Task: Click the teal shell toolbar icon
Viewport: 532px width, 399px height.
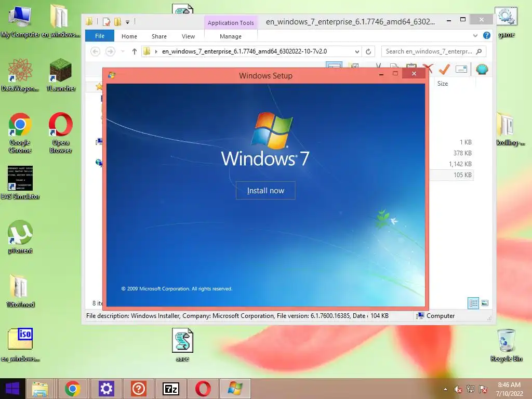Action: coord(482,69)
